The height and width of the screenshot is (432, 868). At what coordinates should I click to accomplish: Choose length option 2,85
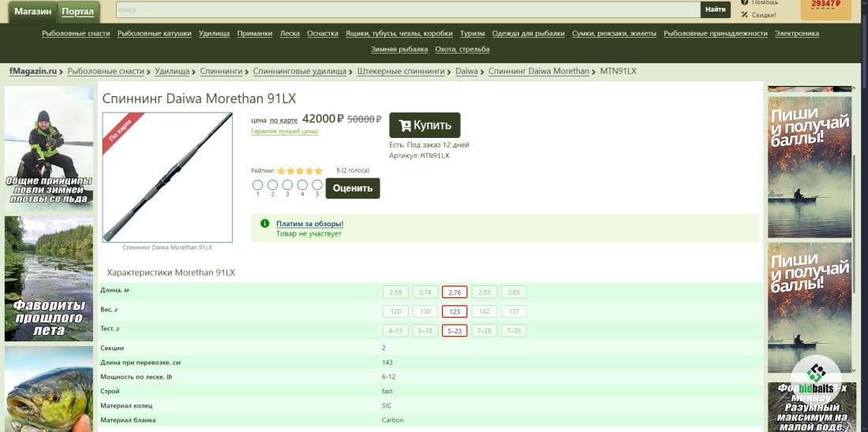tap(514, 292)
